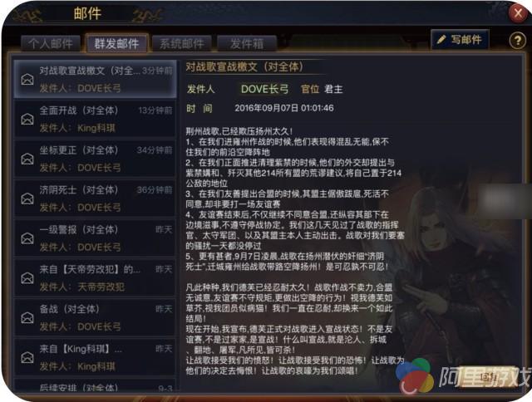The image size is (532, 402).
Task: Close the mail window with red X
Action: [518, 13]
